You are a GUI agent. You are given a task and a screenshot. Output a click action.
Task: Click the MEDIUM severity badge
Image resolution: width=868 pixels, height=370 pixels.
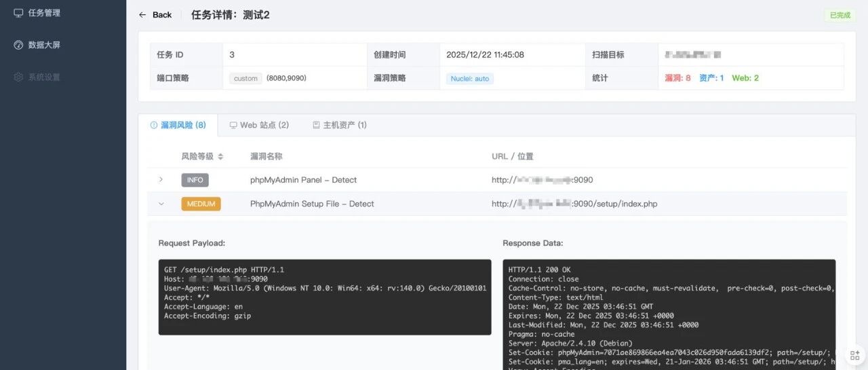pos(201,204)
